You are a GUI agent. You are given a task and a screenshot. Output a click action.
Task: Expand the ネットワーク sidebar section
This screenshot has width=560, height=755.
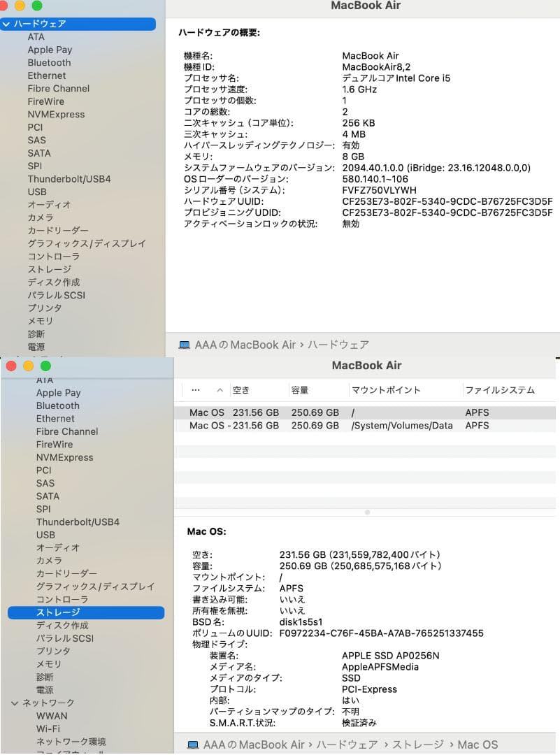point(15,703)
